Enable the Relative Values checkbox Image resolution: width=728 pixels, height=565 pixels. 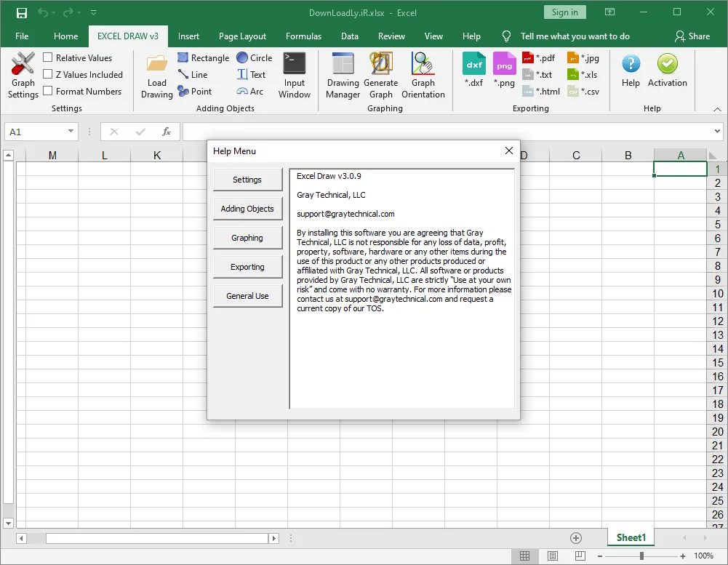[x=47, y=57]
